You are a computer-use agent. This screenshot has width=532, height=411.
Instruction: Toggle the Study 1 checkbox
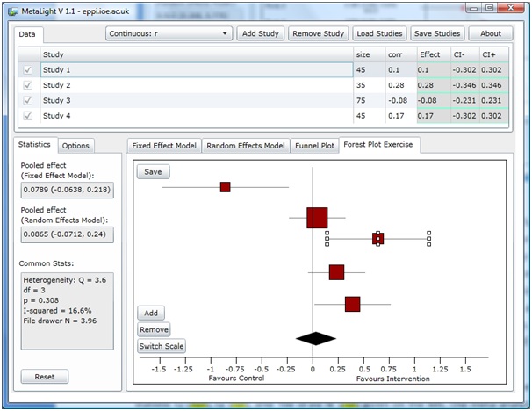coord(28,70)
